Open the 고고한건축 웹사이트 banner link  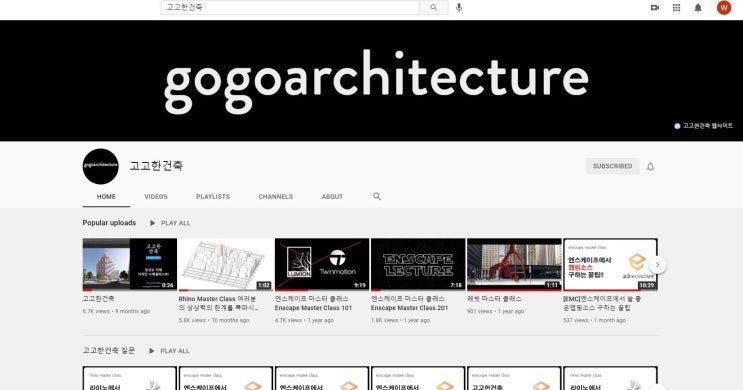703,126
